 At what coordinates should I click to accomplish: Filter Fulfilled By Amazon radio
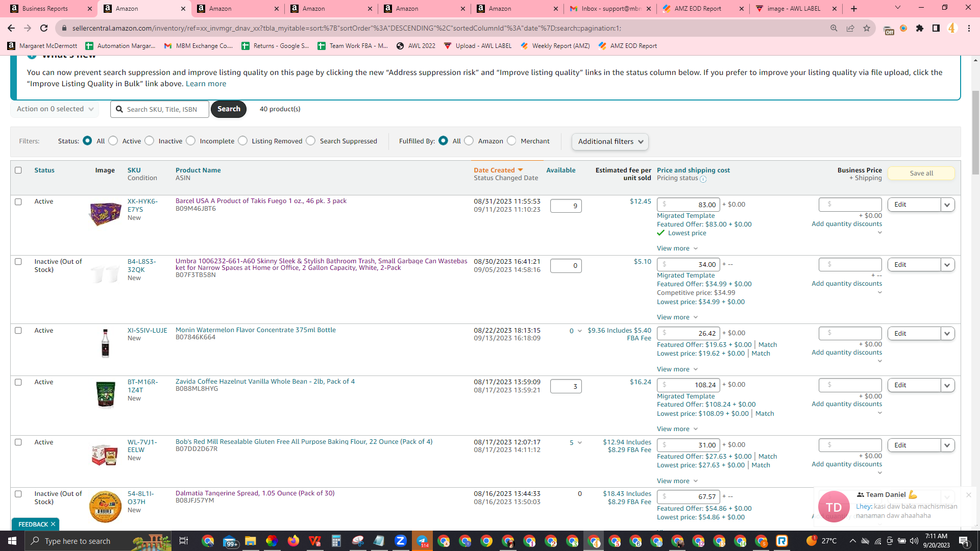point(469,141)
